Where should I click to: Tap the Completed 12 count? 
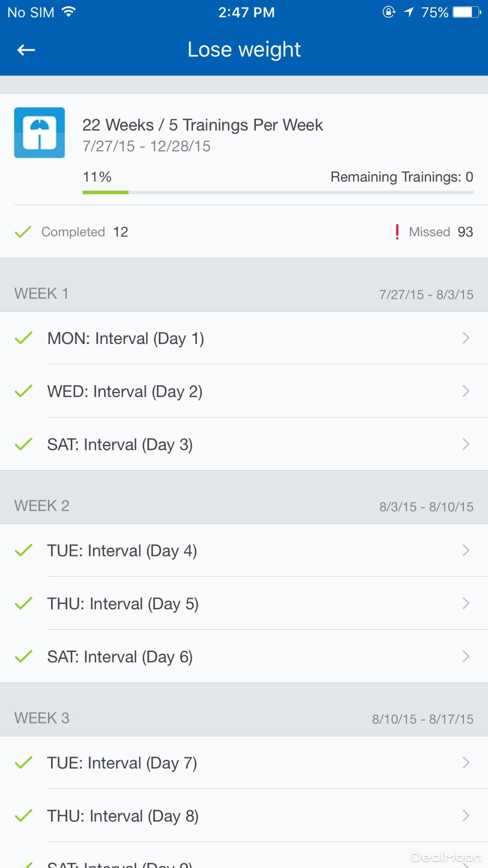[121, 232]
